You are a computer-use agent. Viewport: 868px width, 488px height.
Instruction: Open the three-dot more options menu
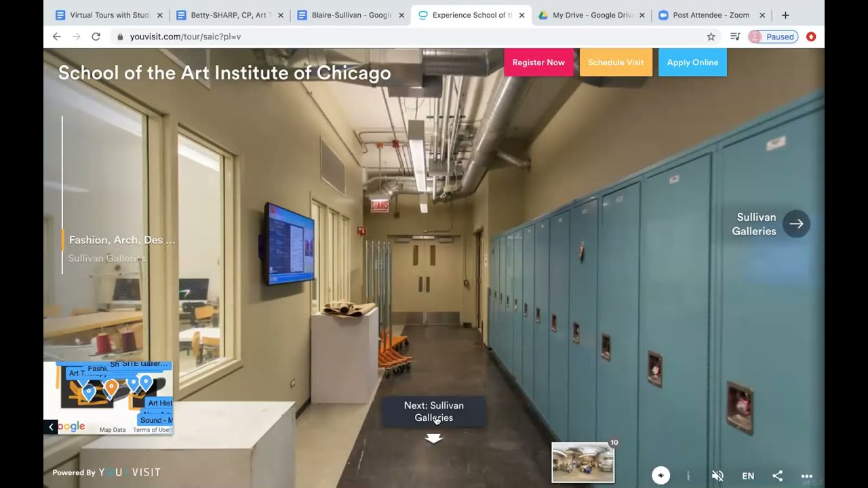[x=806, y=476]
